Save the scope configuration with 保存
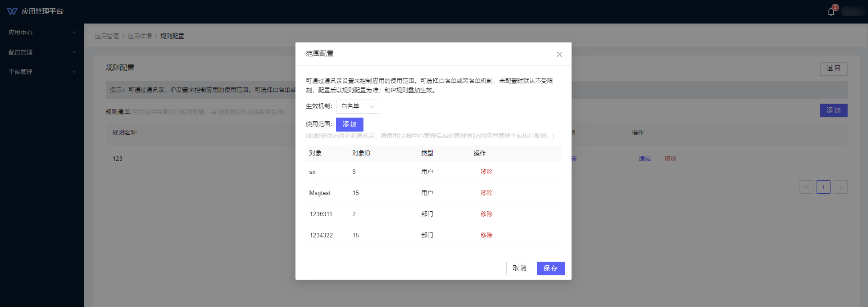868x307 pixels. [550, 268]
